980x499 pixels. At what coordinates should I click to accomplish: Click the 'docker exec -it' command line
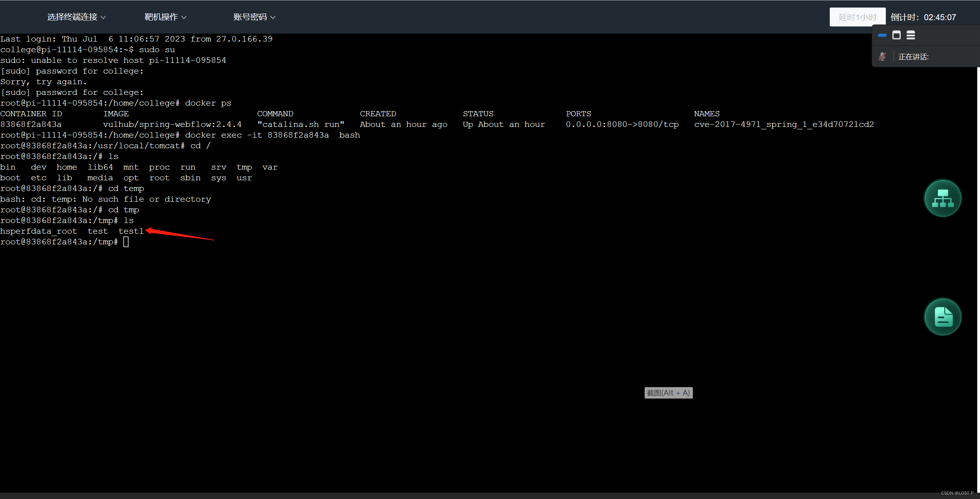click(x=272, y=135)
